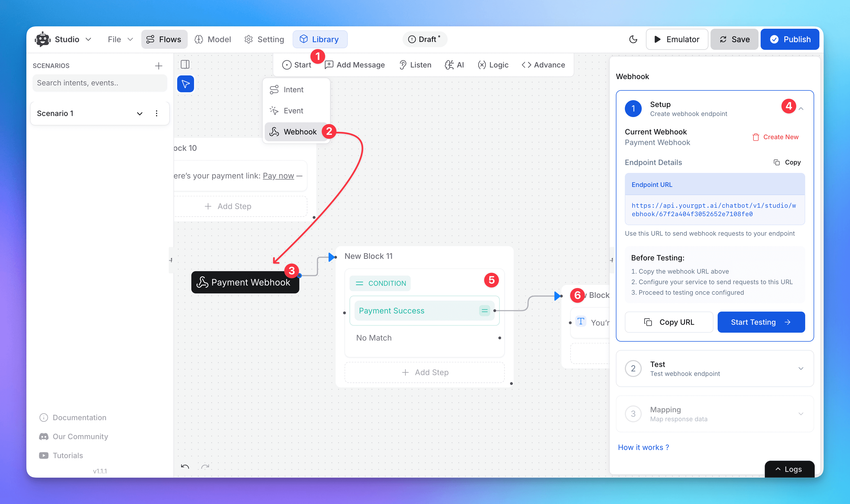Image resolution: width=850 pixels, height=504 pixels.
Task: Click Add Step in New Block 11
Action: pos(424,372)
